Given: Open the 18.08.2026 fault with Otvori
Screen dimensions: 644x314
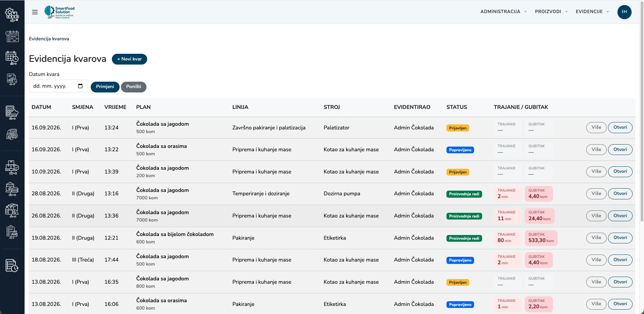Looking at the screenshot, I should (620, 260).
